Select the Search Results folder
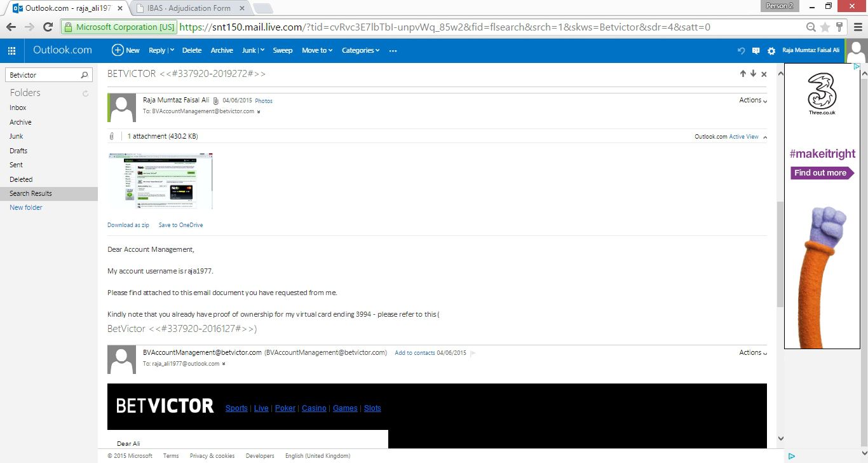The width and height of the screenshot is (868, 463). coord(49,193)
